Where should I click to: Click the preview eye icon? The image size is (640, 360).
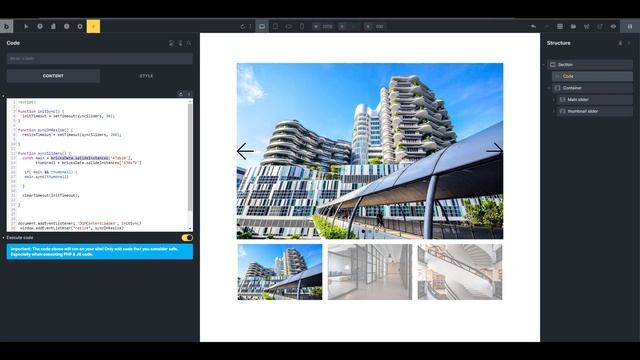click(613, 27)
